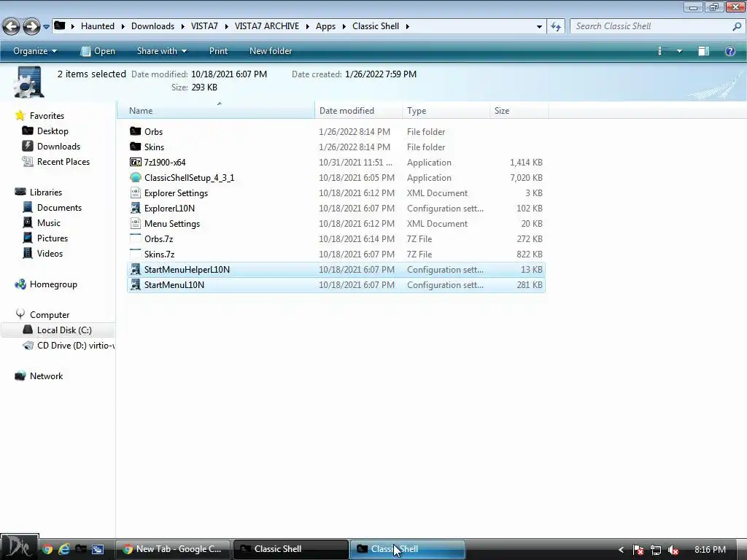Select the 7z1900-x64 application
This screenshot has height=560, width=747.
(336, 163)
